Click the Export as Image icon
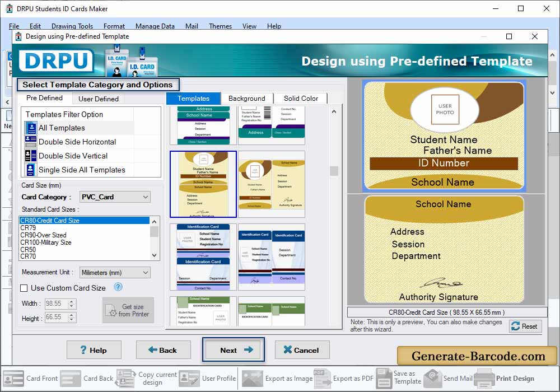 point(253,379)
